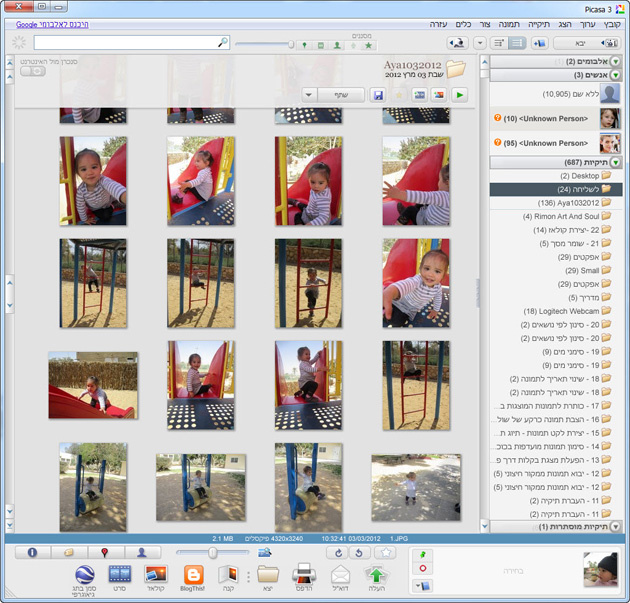
Task: Rotate photo clockwise
Action: (338, 553)
